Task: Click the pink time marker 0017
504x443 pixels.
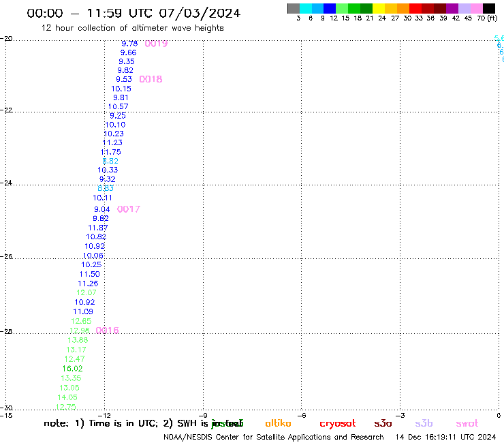Action: click(129, 209)
